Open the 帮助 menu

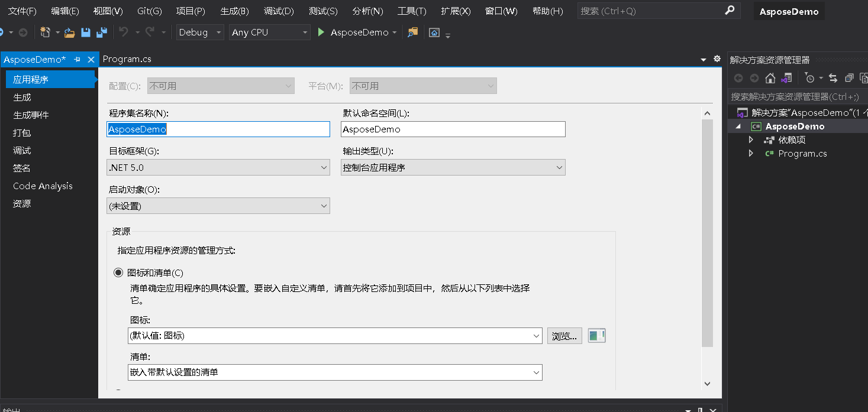pos(546,10)
